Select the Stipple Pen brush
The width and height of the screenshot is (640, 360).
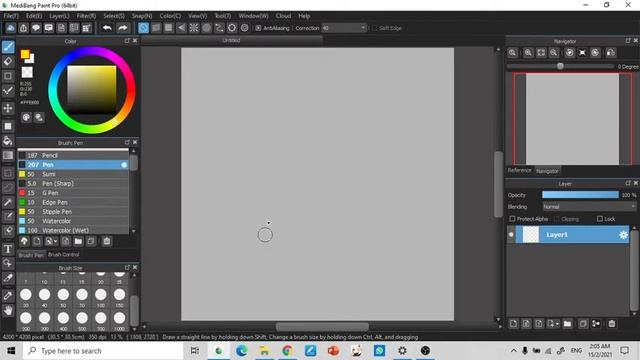pyautogui.click(x=73, y=212)
